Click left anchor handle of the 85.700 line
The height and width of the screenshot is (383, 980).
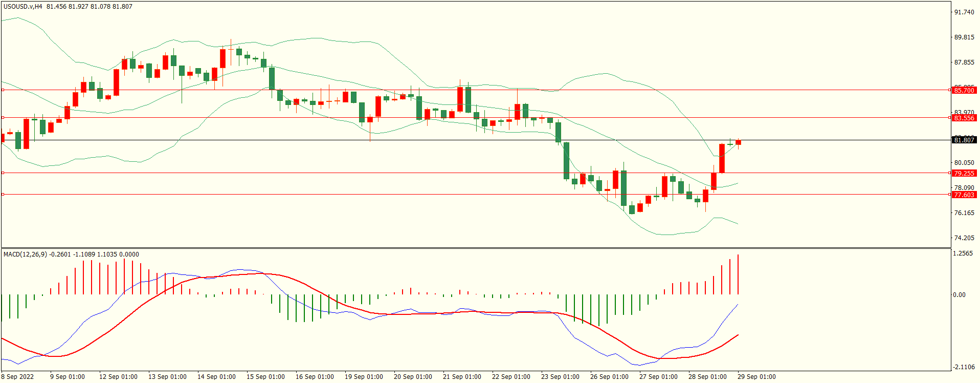[3, 90]
